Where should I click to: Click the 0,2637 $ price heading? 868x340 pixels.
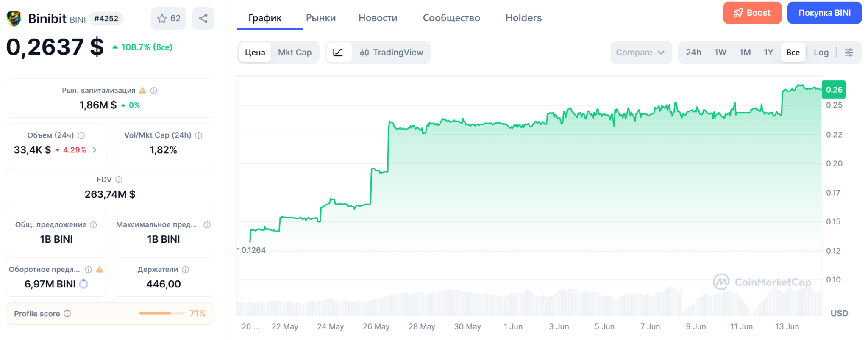55,47
